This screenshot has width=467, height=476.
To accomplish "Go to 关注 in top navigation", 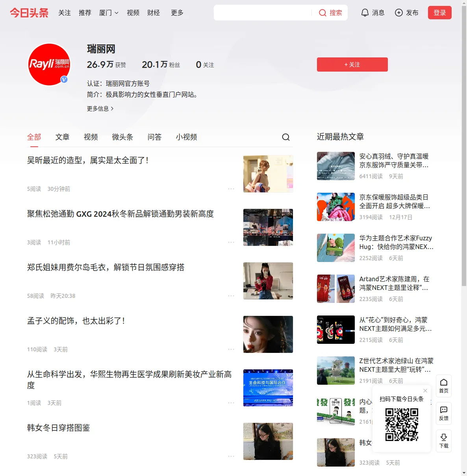I will pyautogui.click(x=65, y=13).
